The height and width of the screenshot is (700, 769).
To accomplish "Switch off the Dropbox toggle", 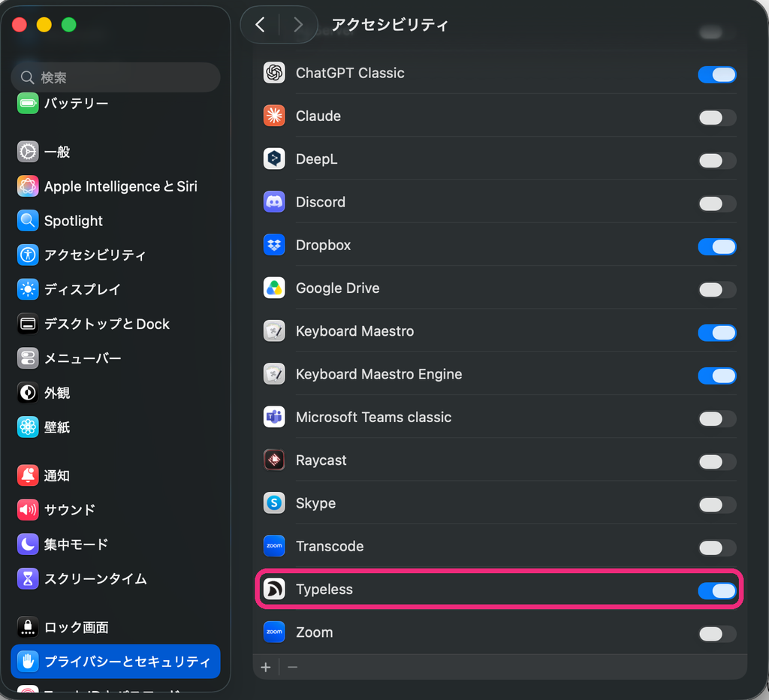I will pos(717,247).
